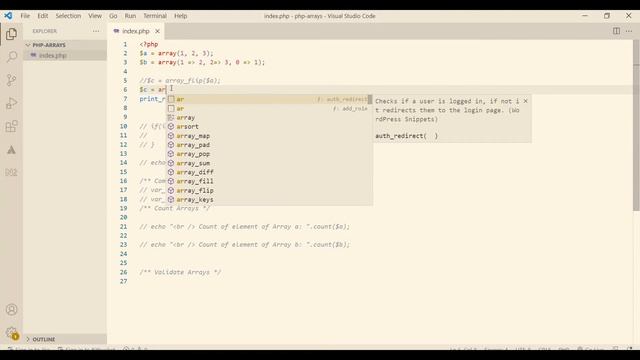The height and width of the screenshot is (360, 640).
Task: Close the index.php editor tab
Action: pyautogui.click(x=157, y=31)
